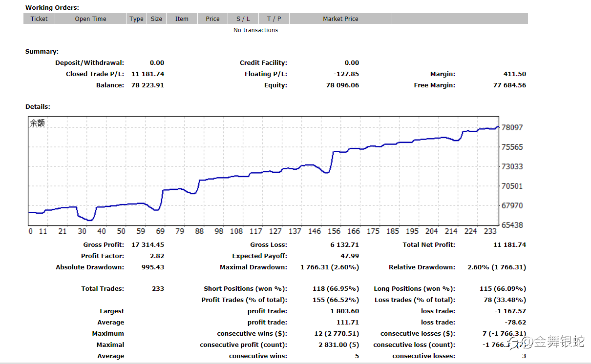
Task: Select the S / L column header
Action: pos(243,19)
